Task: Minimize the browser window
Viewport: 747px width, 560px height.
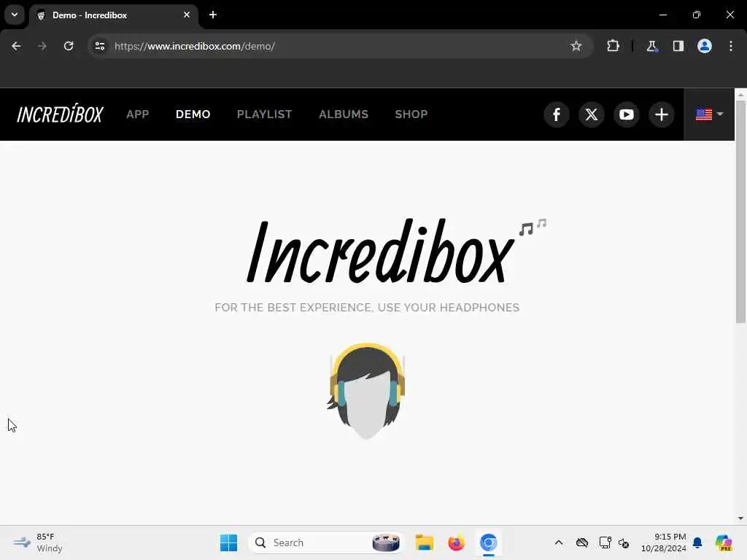Action: 662,15
